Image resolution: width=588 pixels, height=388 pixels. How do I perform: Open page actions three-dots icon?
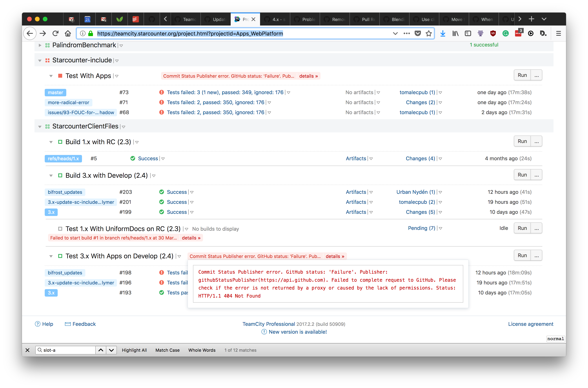coord(406,33)
